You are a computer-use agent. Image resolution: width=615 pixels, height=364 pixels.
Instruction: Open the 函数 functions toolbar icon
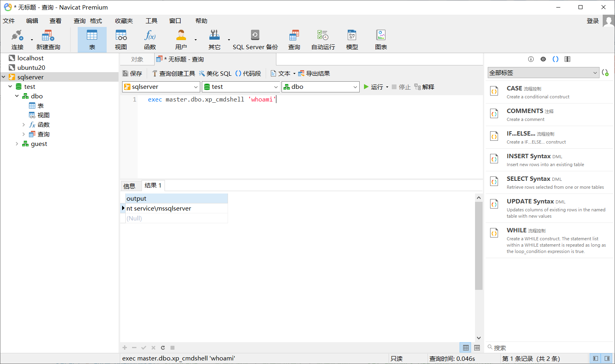click(x=150, y=40)
